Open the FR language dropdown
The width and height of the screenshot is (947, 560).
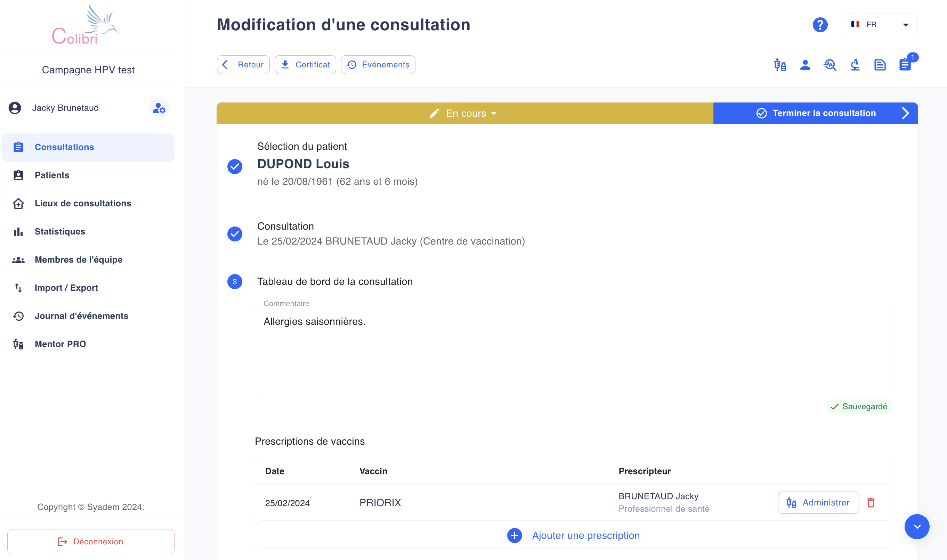coord(880,25)
